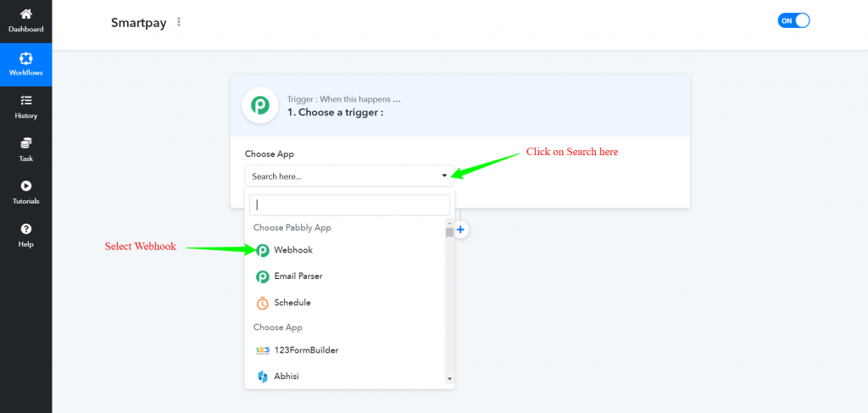Click the '1. Choose a trigger :' heading
This screenshot has width=868, height=413.
tap(335, 113)
